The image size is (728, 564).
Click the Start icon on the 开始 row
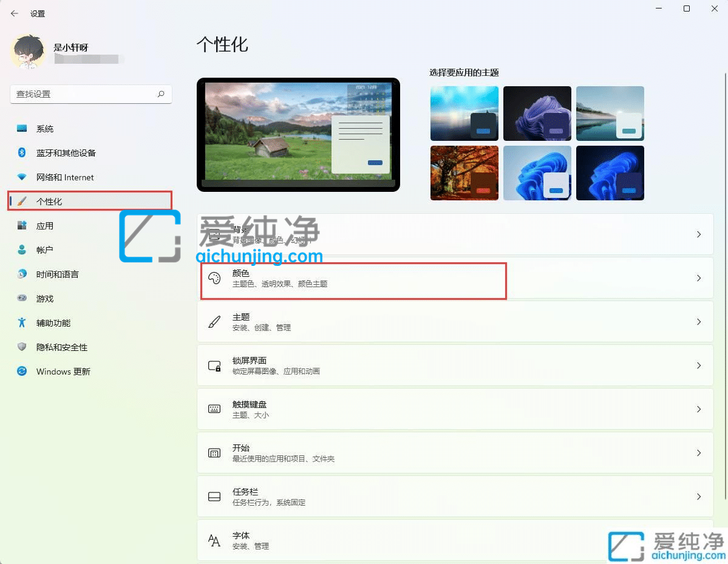click(214, 452)
